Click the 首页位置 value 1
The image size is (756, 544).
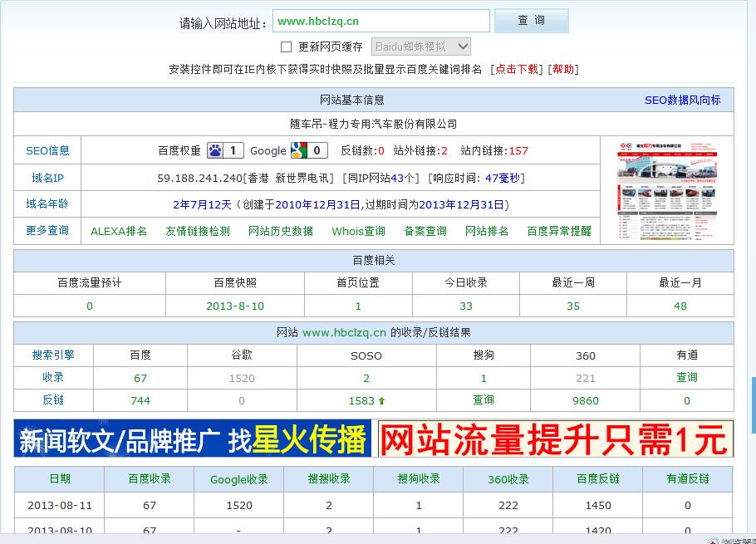[x=358, y=306]
